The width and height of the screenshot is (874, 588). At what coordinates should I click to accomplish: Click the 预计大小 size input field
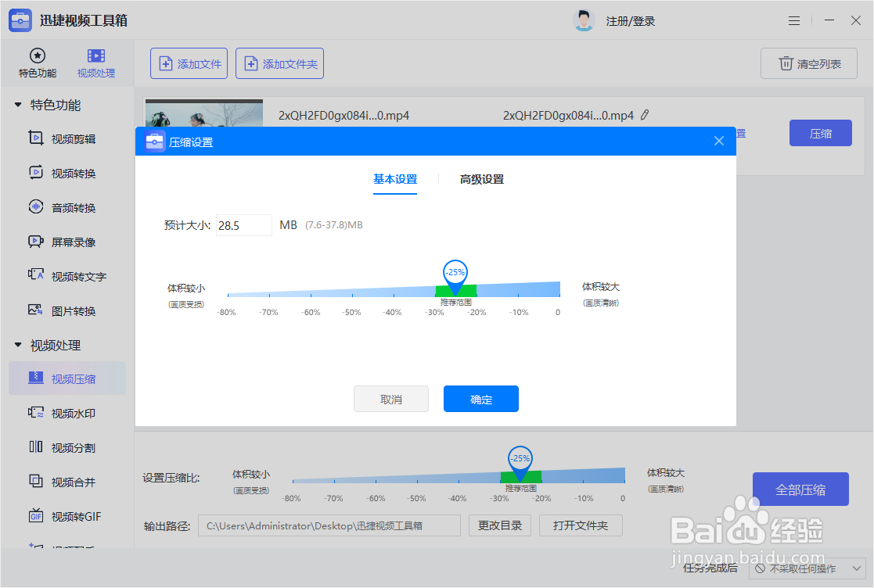[243, 224]
